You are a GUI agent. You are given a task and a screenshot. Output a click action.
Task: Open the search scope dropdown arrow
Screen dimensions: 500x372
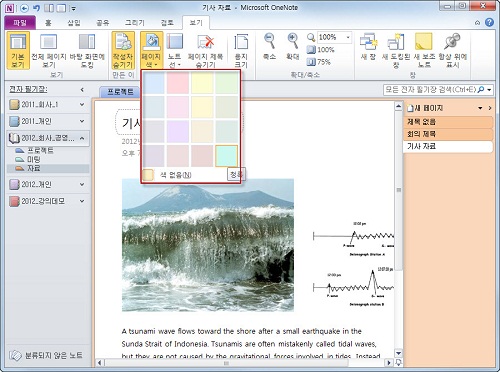tap(489, 90)
